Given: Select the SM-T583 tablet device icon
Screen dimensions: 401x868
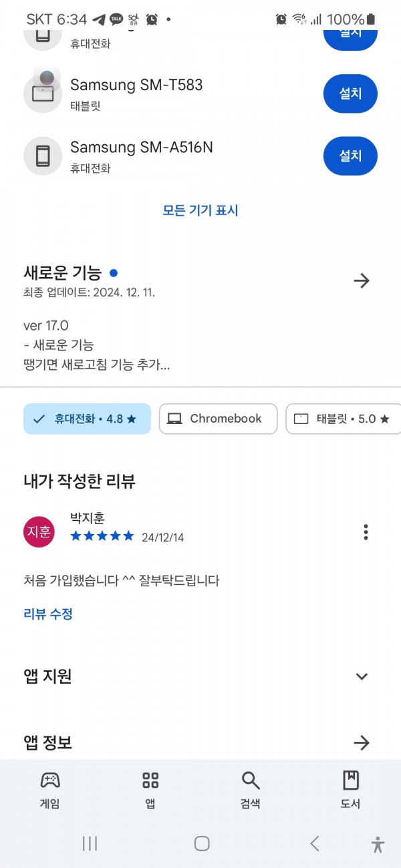Looking at the screenshot, I should point(43,89).
